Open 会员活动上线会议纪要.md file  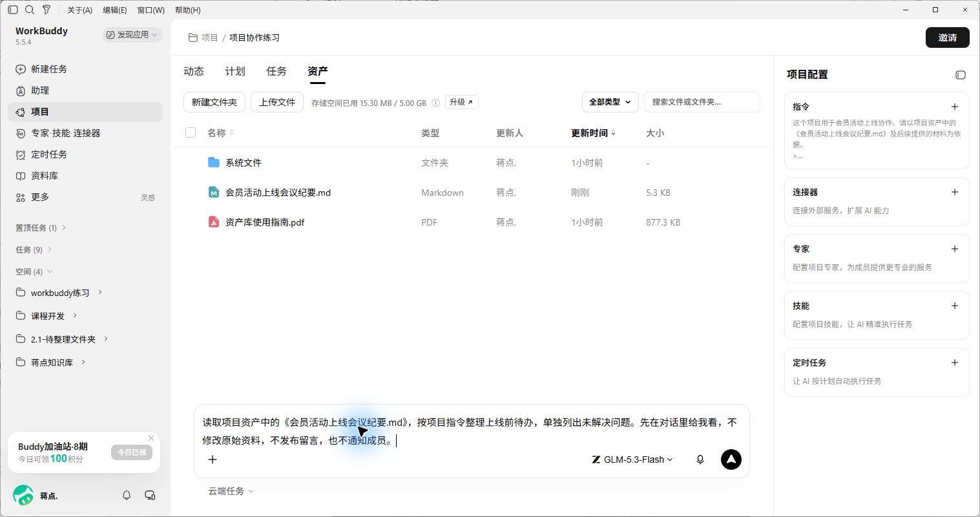(278, 193)
